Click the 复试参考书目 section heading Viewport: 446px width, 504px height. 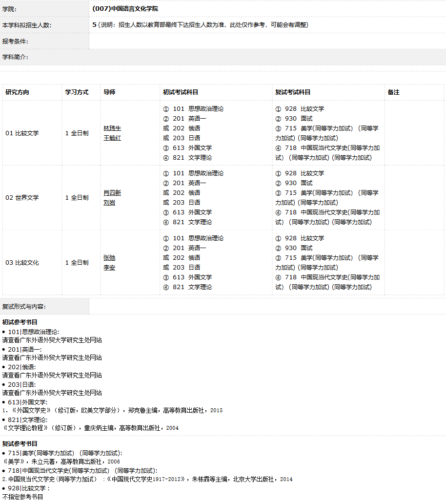(20, 444)
